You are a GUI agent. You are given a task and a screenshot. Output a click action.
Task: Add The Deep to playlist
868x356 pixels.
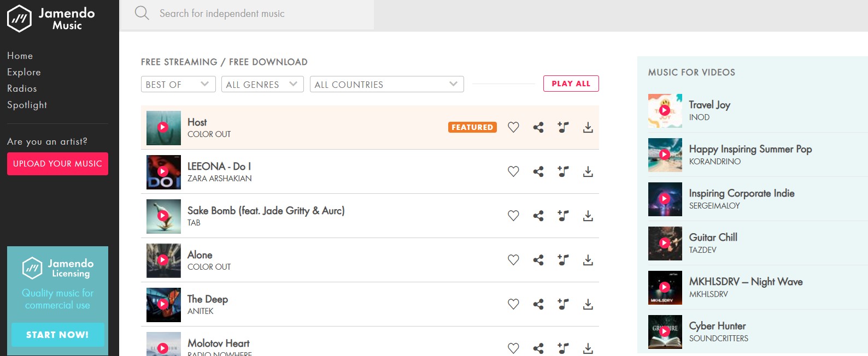coord(563,304)
